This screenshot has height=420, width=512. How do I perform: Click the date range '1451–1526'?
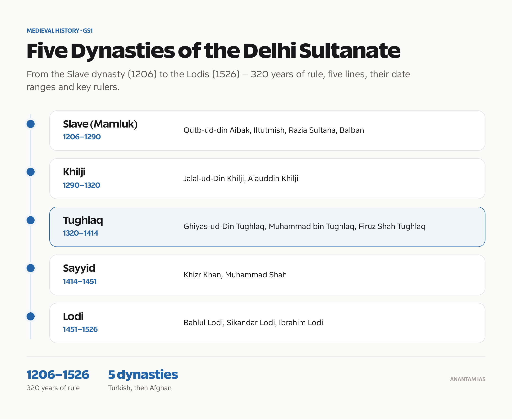tap(80, 329)
